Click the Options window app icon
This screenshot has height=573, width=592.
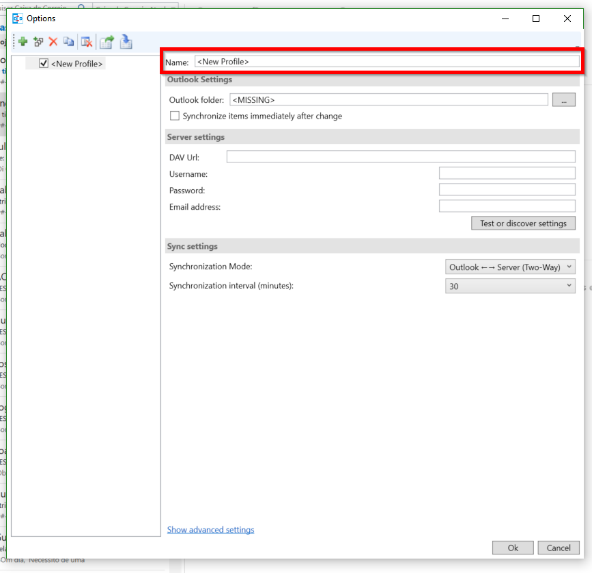[x=17, y=18]
